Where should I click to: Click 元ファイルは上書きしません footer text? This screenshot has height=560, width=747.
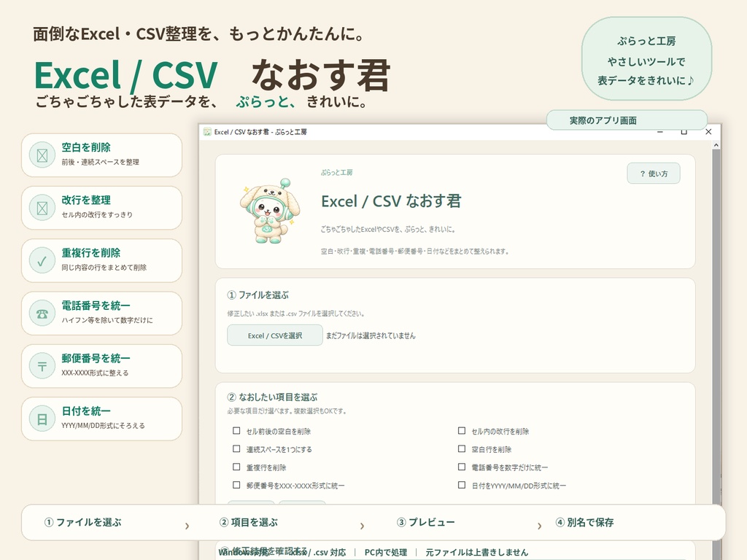tap(477, 553)
